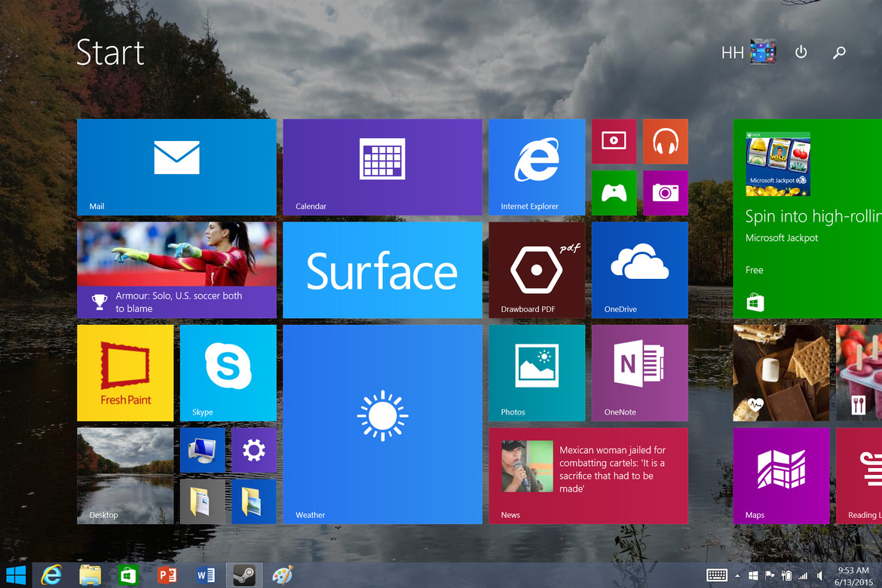The image size is (882, 588).
Task: Launch the Fresh Paint tile
Action: coord(125,373)
